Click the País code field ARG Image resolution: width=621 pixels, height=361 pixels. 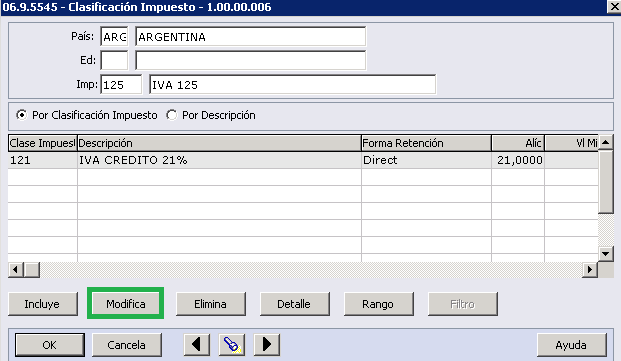114,37
